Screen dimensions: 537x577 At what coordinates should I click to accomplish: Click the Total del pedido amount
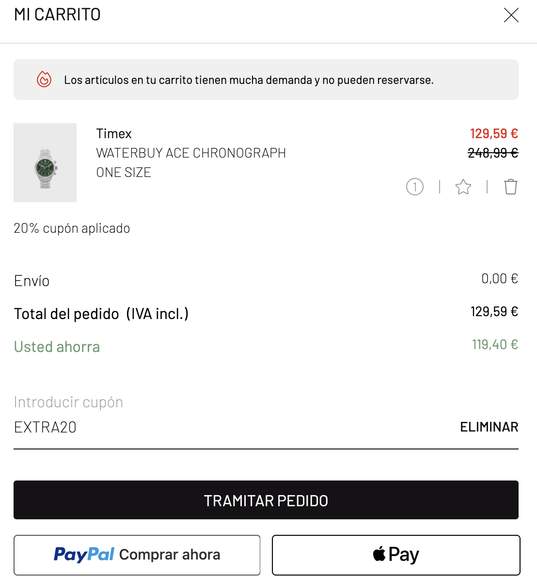click(494, 312)
